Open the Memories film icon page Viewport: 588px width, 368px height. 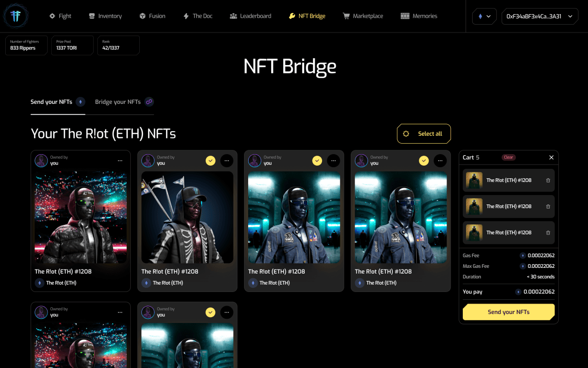419,16
